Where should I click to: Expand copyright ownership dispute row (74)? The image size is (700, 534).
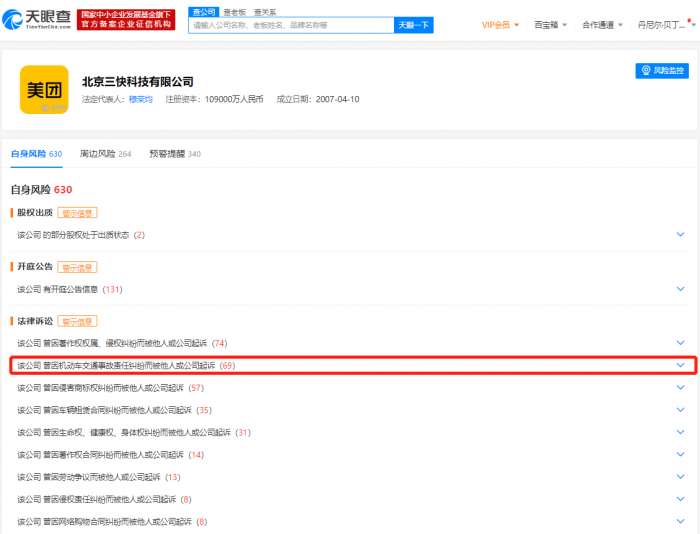click(680, 343)
